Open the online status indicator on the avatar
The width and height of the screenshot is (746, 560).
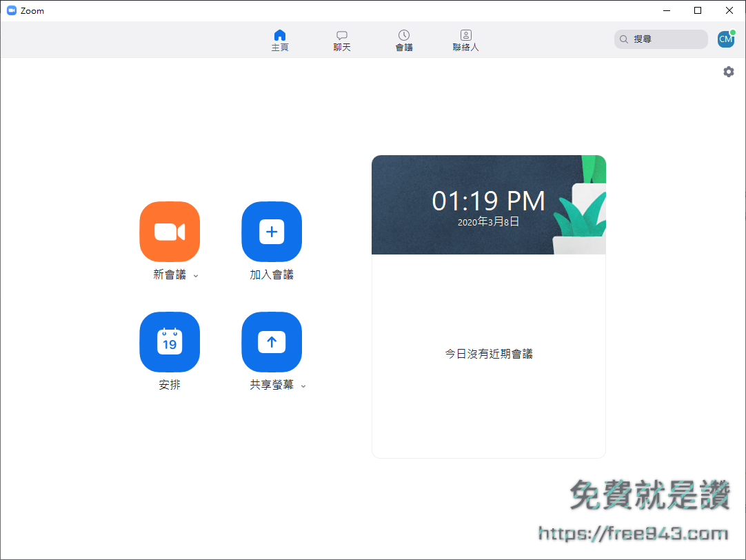732,32
